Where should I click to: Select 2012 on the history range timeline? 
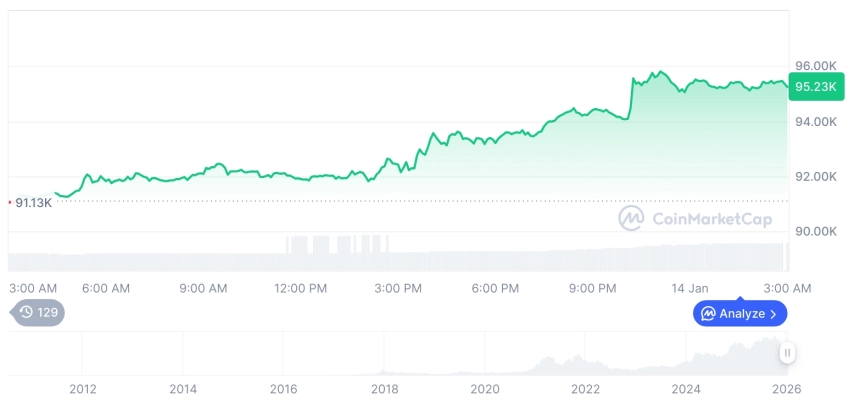[82, 388]
